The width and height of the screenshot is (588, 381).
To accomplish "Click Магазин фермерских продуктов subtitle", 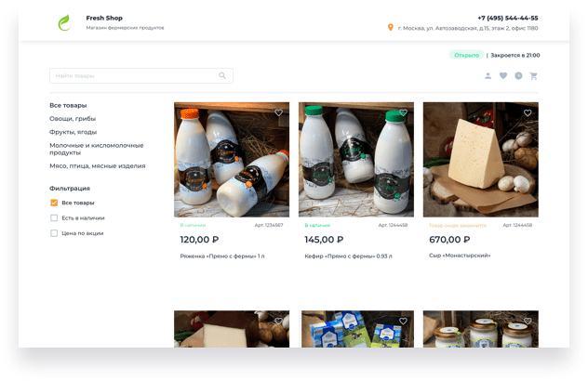I will (x=125, y=28).
